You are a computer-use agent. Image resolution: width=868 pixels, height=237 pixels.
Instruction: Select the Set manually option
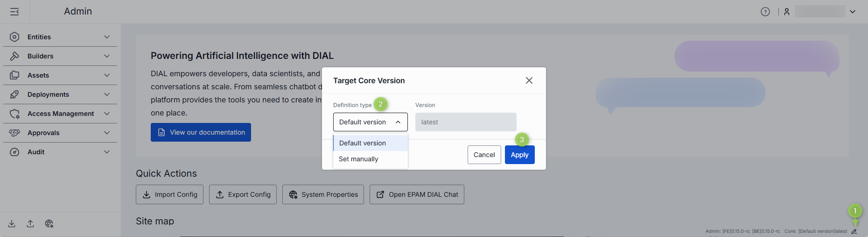tap(358, 159)
